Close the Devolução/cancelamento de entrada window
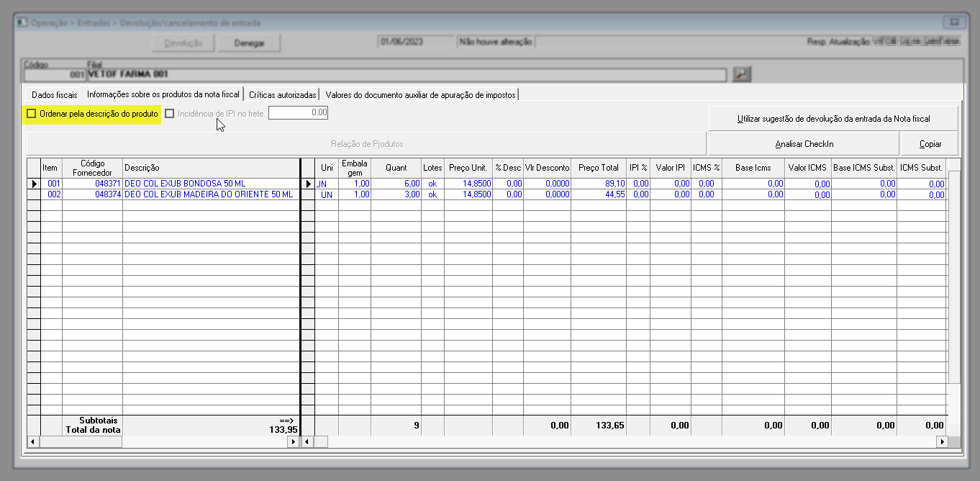980x481 pixels. [x=954, y=22]
